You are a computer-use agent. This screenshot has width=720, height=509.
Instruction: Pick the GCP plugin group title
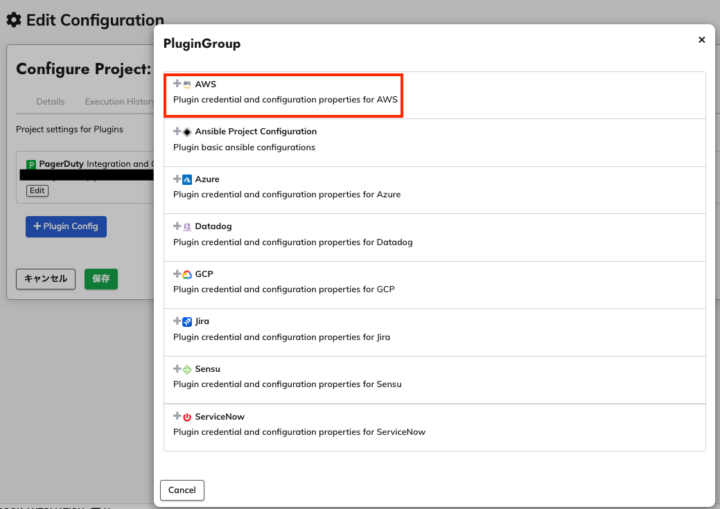click(x=204, y=274)
